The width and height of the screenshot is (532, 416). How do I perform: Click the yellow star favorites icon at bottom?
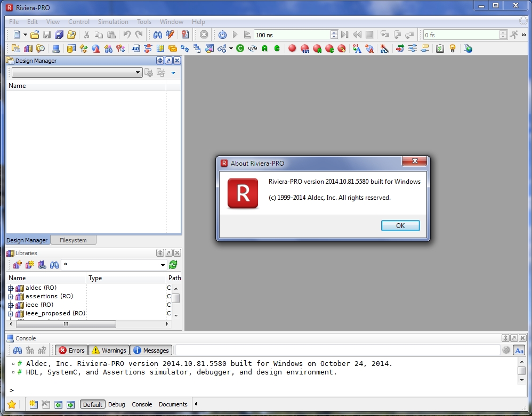[12, 404]
